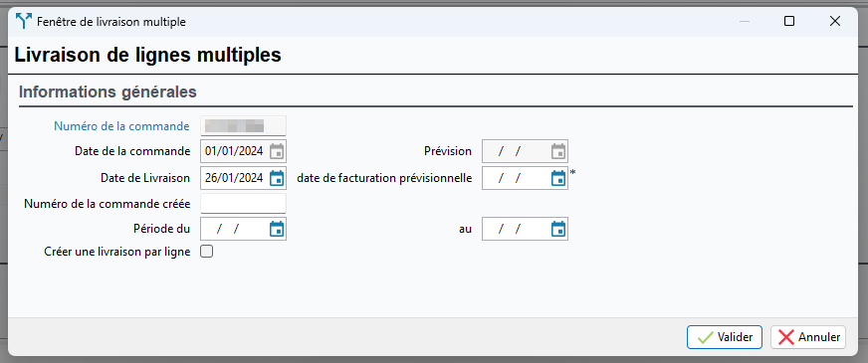Close the Fenêtre de livraison multiple window

tap(835, 21)
